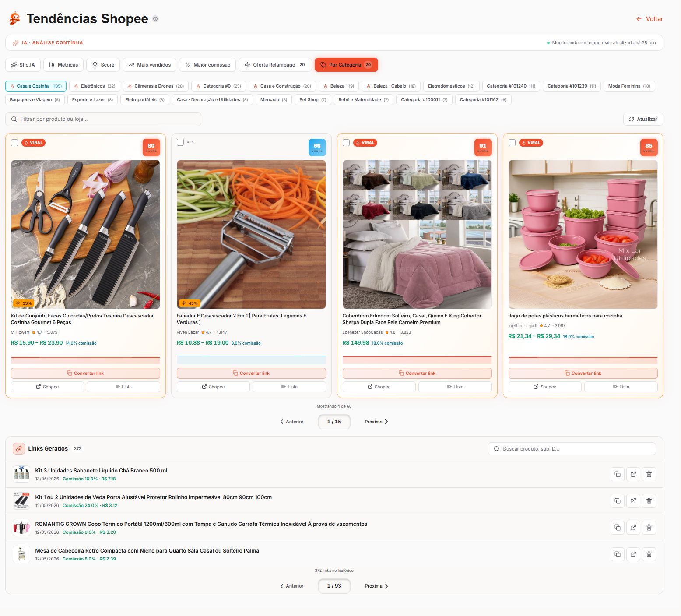The image size is (681, 616).
Task: Click score progress bar on Fatiador card
Action: 251,360
